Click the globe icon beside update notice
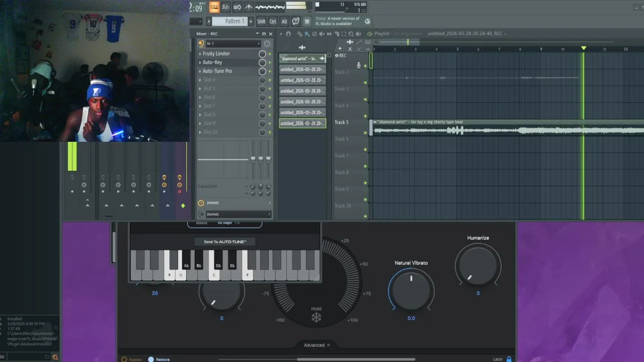This screenshot has width=644, height=362. pyautogui.click(x=367, y=21)
